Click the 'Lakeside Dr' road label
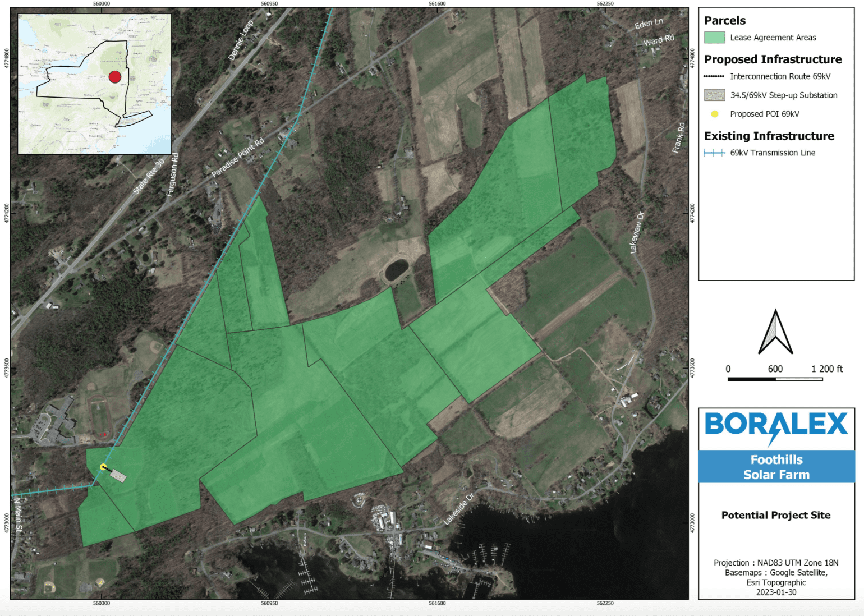Viewport: 864px width, 616px height. (x=458, y=508)
